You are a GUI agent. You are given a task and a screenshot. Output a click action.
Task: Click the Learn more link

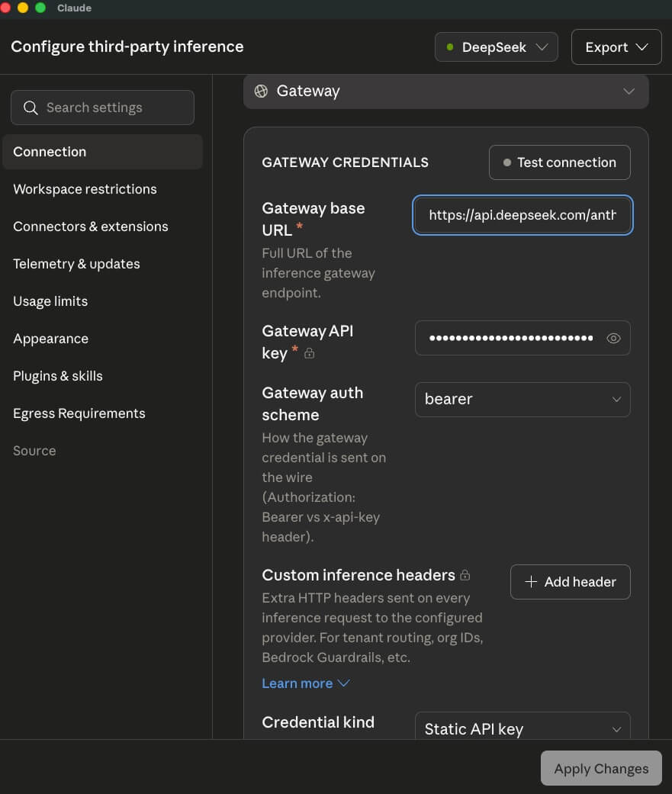coord(297,683)
